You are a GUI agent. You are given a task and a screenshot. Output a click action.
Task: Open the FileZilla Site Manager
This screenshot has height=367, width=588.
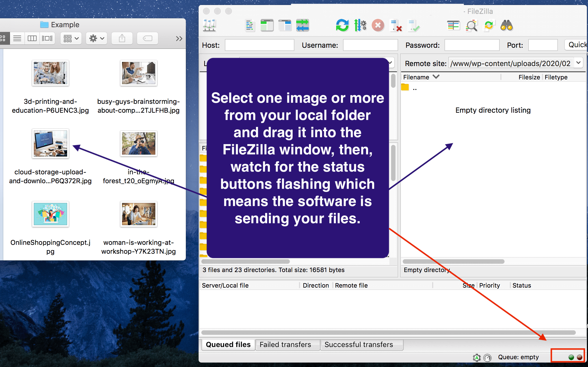point(209,25)
